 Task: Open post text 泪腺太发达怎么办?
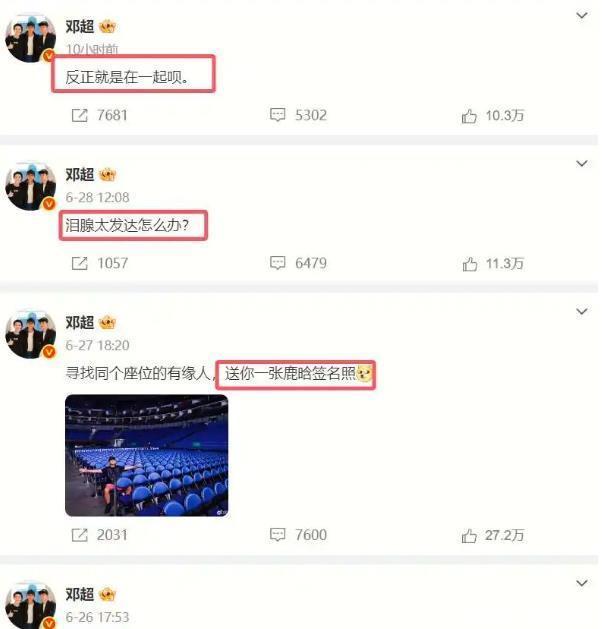127,225
